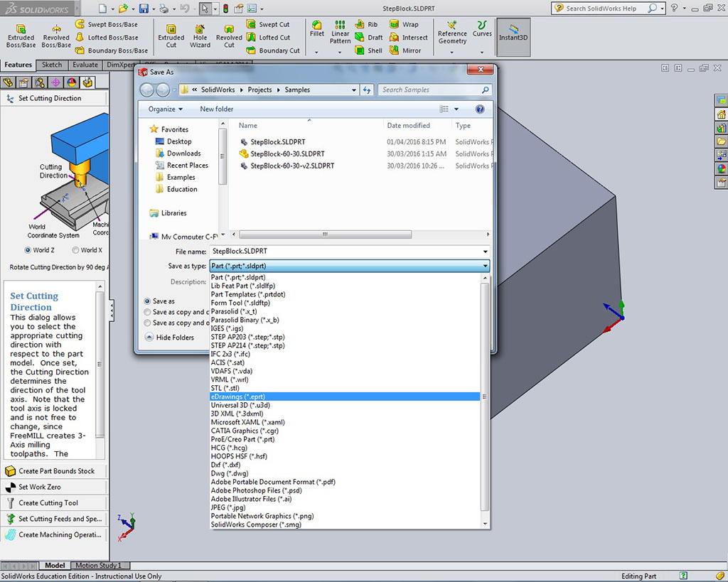The width and height of the screenshot is (728, 582).
Task: Switch to the Sketch tab
Action: [x=52, y=65]
